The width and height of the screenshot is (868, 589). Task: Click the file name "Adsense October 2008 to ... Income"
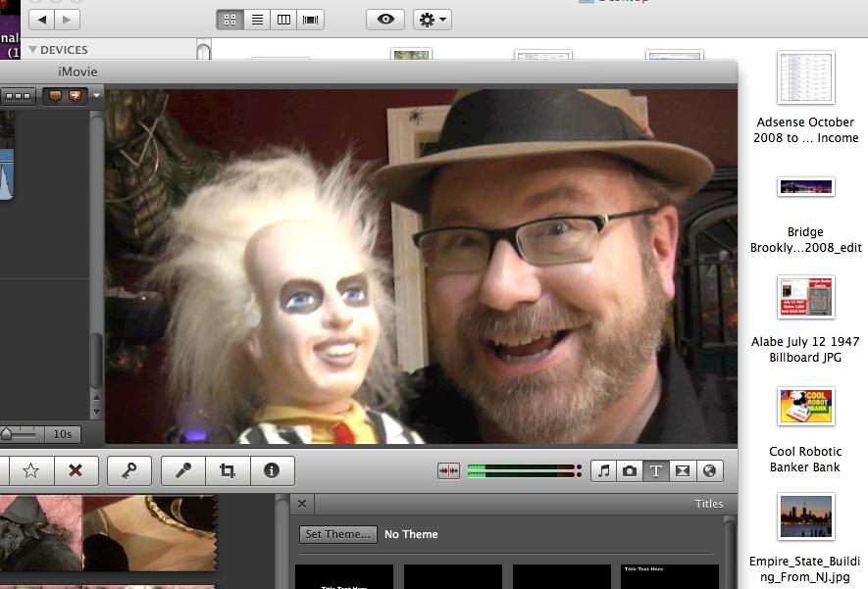click(x=805, y=130)
